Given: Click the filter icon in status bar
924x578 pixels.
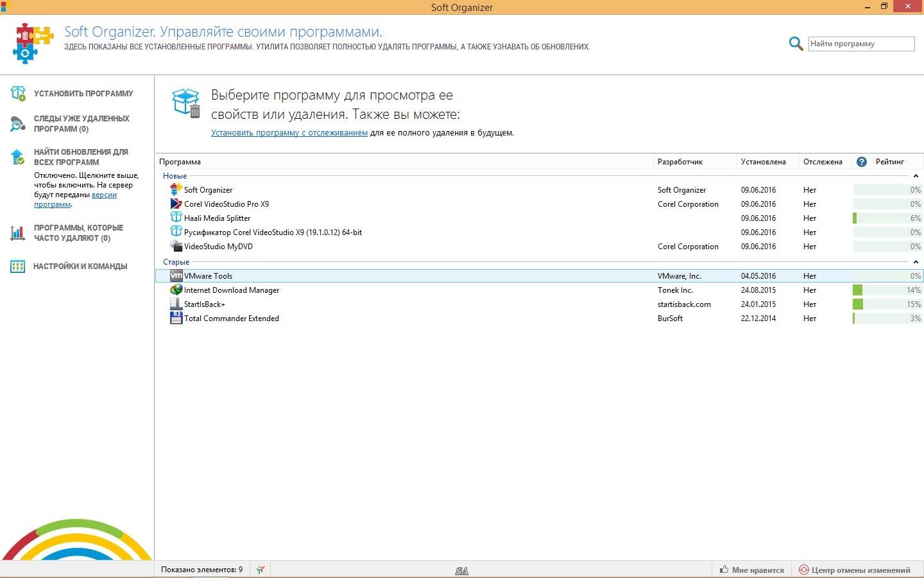Looking at the screenshot, I should (260, 570).
